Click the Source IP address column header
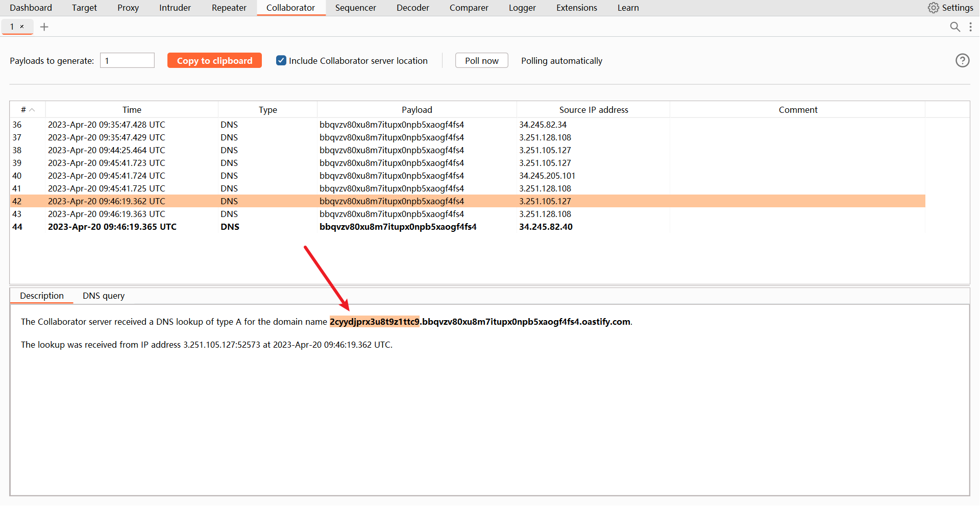 (593, 110)
